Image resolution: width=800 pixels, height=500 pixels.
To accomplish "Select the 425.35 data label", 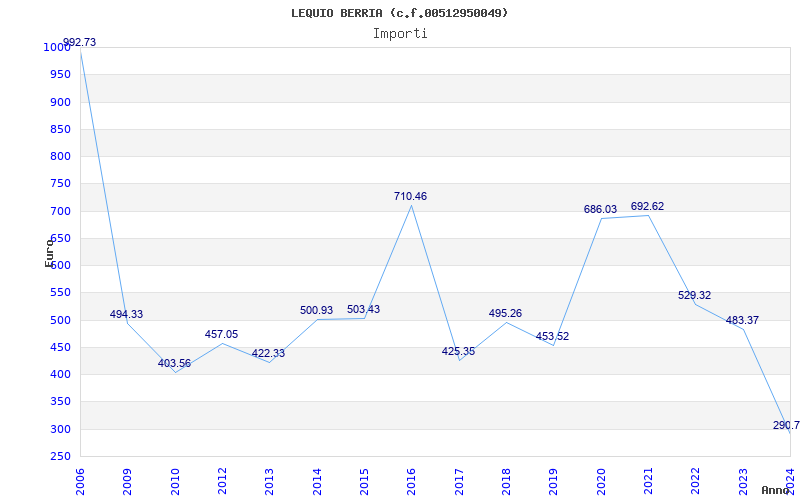I will pos(458,351).
